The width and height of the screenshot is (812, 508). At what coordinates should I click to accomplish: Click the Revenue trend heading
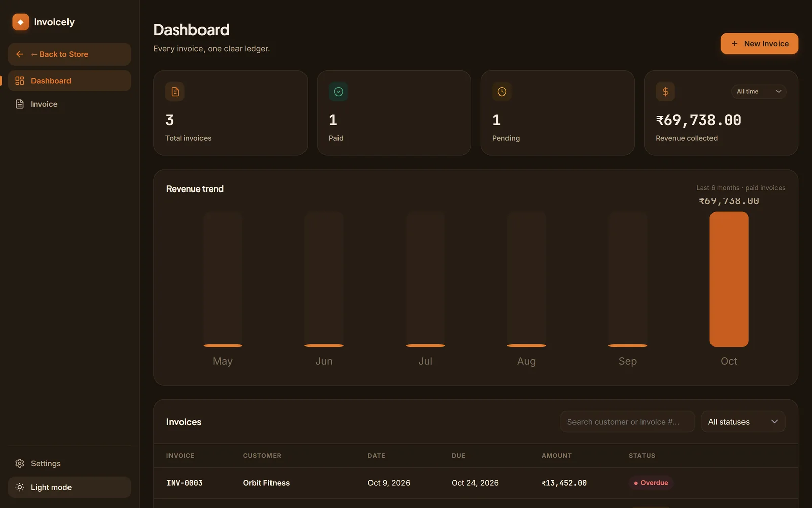tap(195, 189)
